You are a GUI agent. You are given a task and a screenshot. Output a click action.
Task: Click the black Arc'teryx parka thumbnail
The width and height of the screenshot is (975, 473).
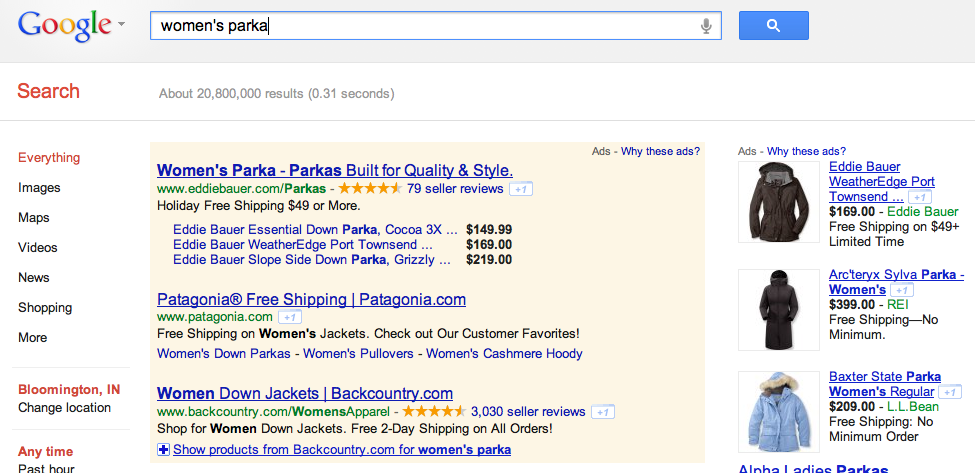[779, 310]
